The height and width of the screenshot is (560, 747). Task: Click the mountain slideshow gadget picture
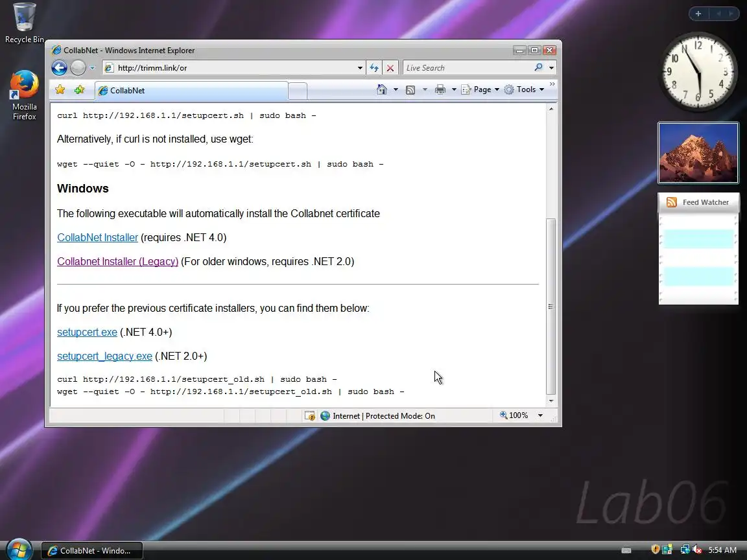[698, 153]
